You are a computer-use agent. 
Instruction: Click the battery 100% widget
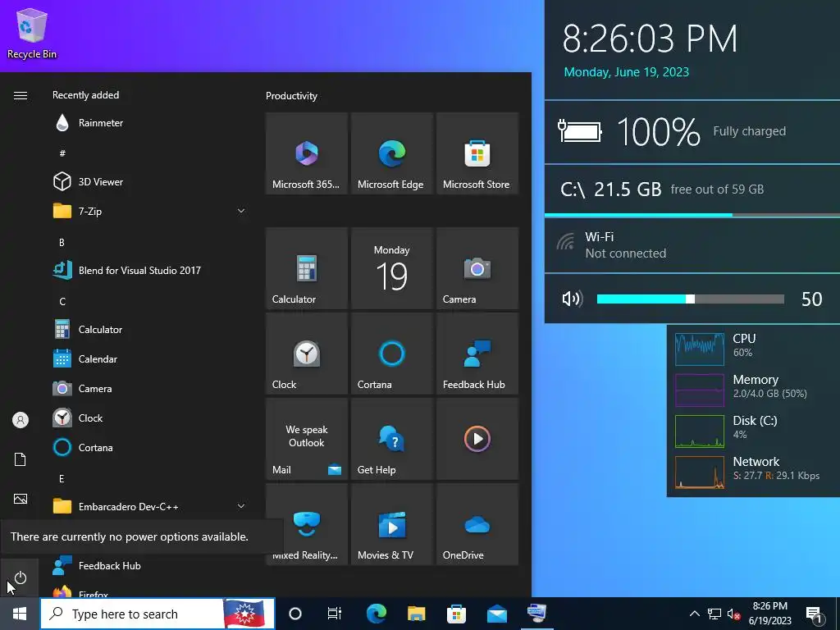tap(692, 131)
